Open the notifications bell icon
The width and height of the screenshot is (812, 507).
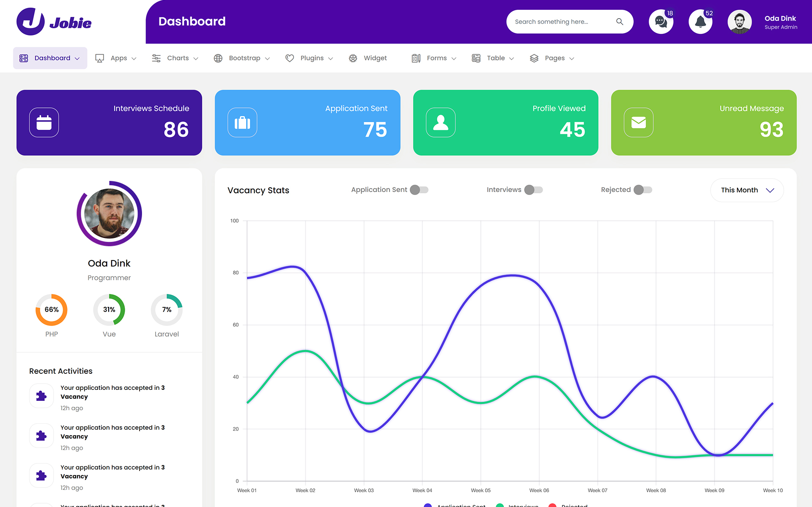tap(700, 22)
